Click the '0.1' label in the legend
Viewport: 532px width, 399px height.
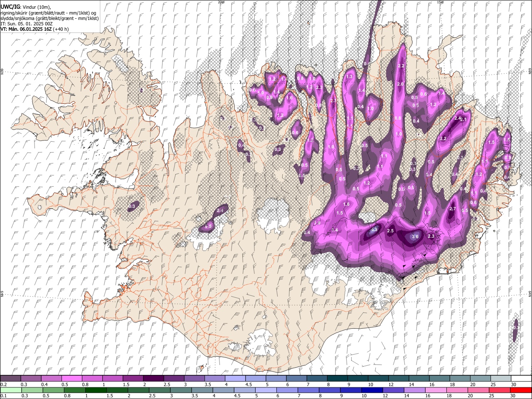[3, 396]
